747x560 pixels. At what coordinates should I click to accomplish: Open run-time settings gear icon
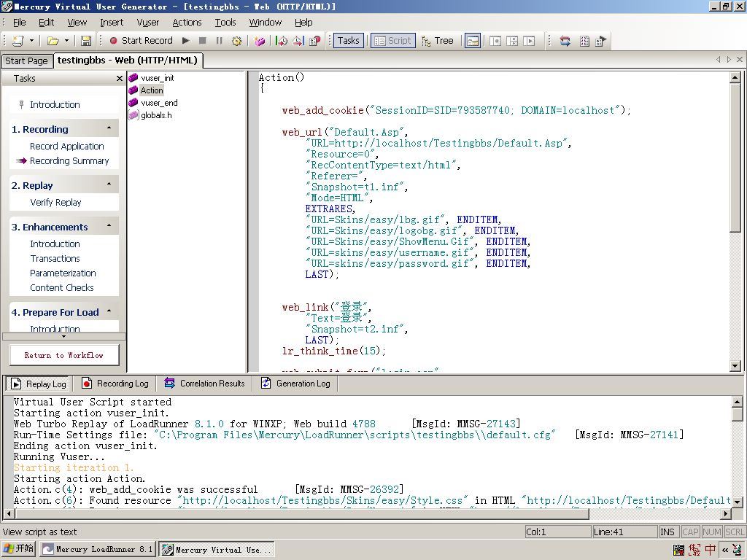click(x=236, y=41)
